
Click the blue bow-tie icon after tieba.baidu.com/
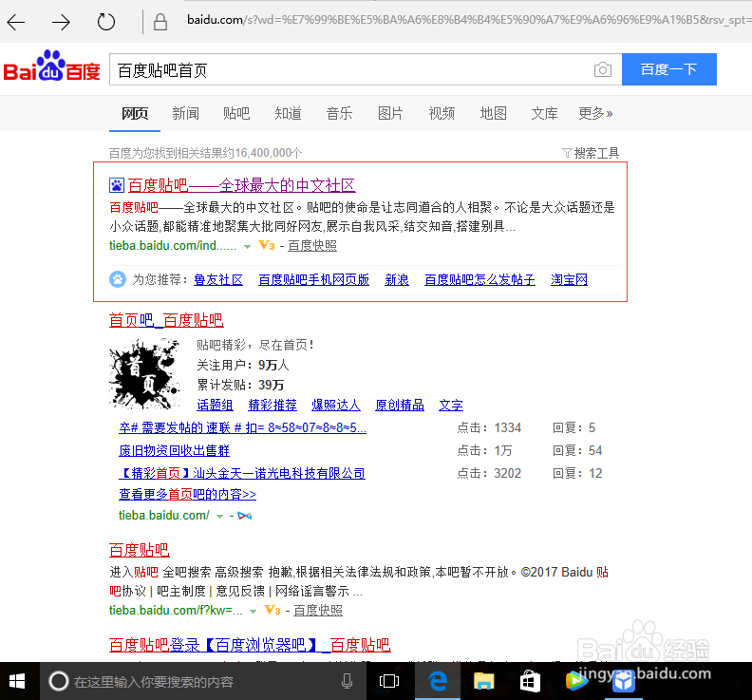pos(245,516)
